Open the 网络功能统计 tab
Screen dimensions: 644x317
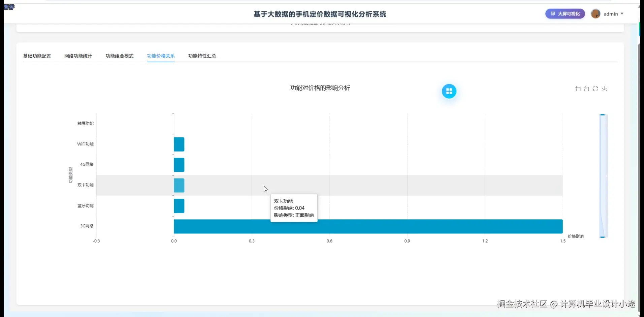pyautogui.click(x=78, y=56)
